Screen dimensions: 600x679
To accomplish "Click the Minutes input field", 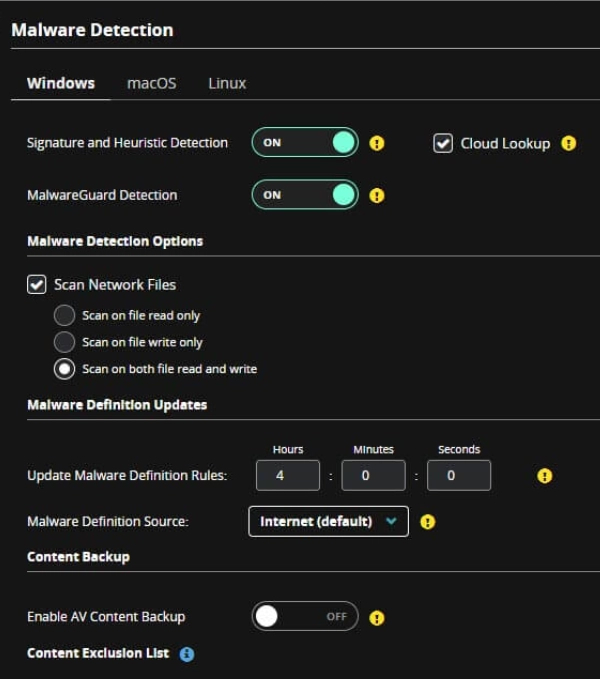I will coord(373,475).
